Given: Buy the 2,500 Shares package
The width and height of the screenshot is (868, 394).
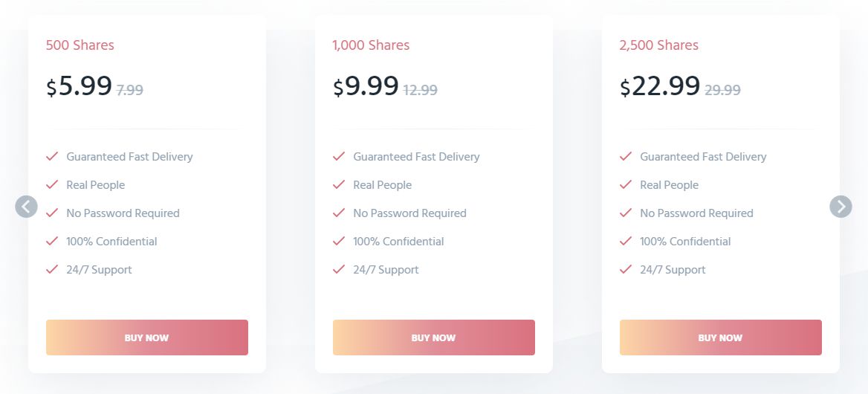Looking at the screenshot, I should [720, 338].
